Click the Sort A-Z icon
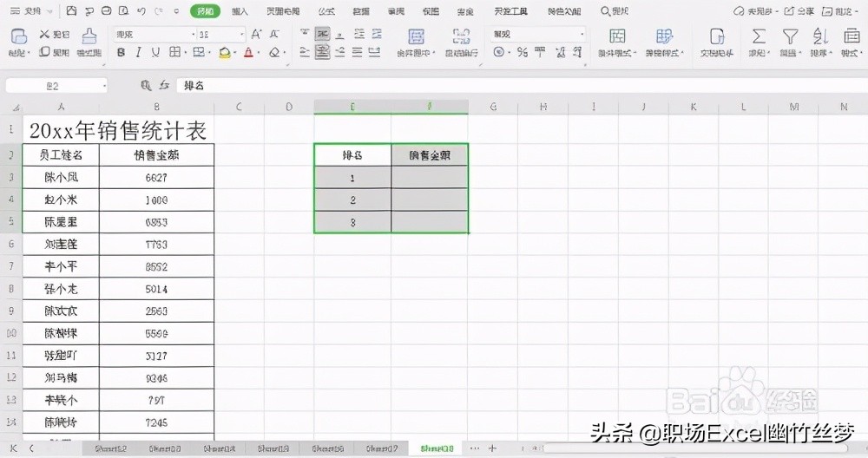The image size is (868, 458). pos(820,36)
